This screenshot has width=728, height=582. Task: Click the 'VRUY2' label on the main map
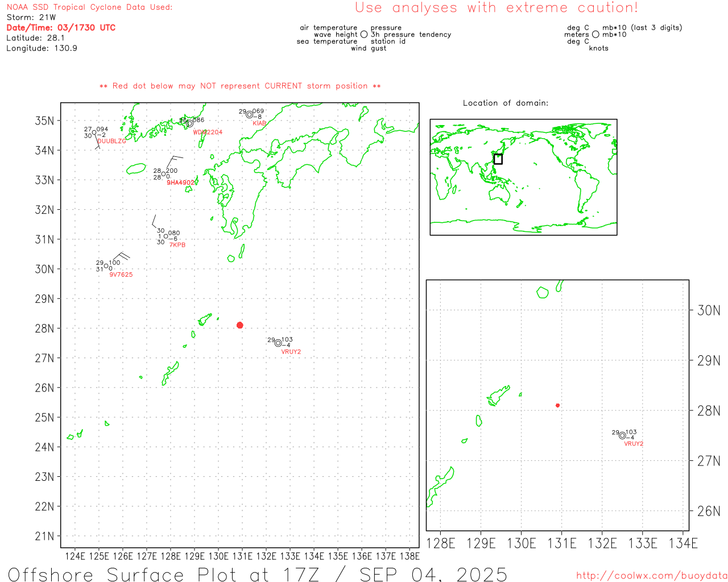(x=291, y=352)
